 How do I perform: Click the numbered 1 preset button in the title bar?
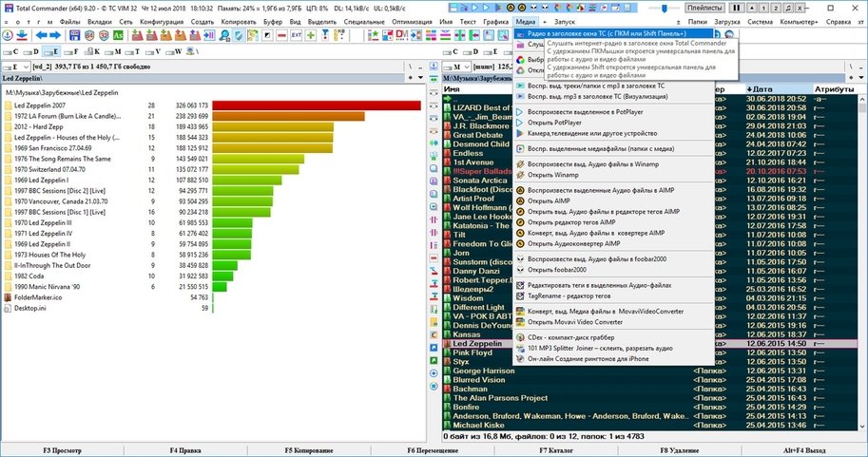763,8
